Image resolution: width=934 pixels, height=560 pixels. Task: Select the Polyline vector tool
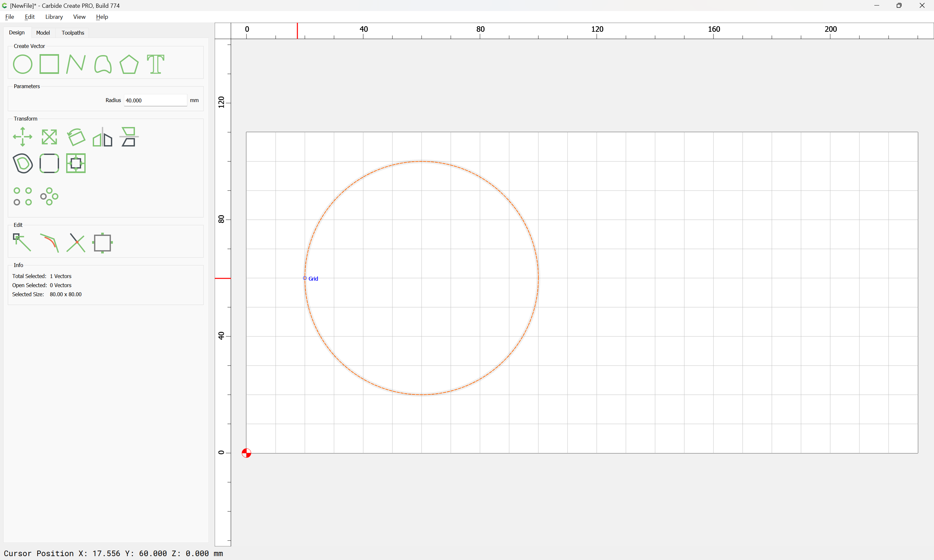76,64
